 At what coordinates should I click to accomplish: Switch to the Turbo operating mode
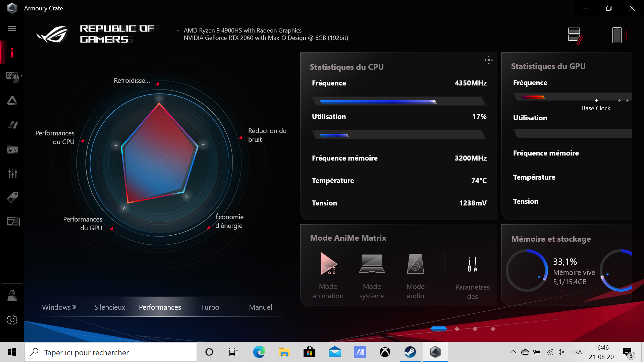pos(210,307)
